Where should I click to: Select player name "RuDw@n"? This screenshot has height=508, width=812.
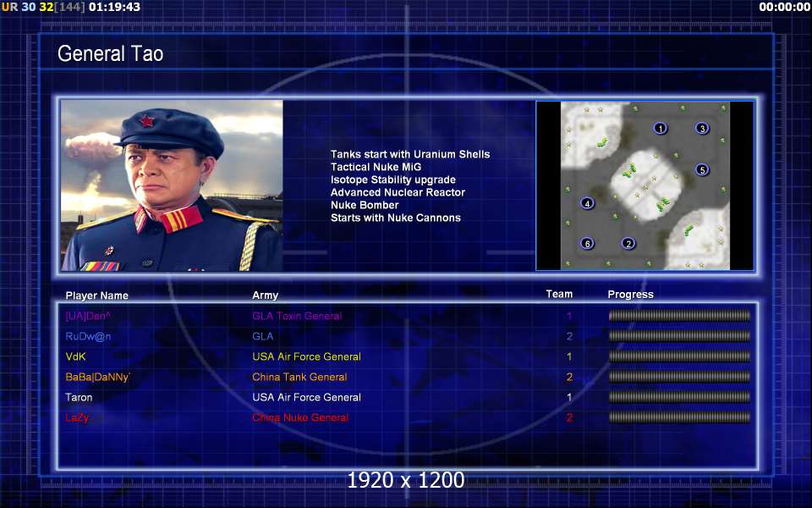tap(88, 336)
